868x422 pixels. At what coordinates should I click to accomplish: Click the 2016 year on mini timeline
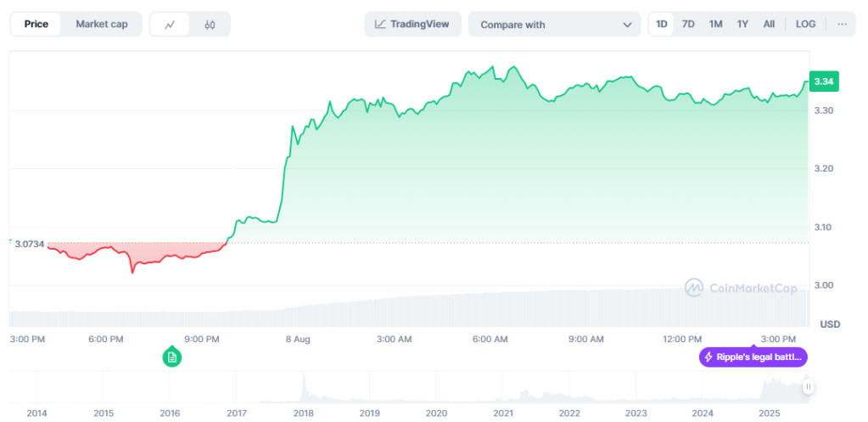[x=170, y=414]
